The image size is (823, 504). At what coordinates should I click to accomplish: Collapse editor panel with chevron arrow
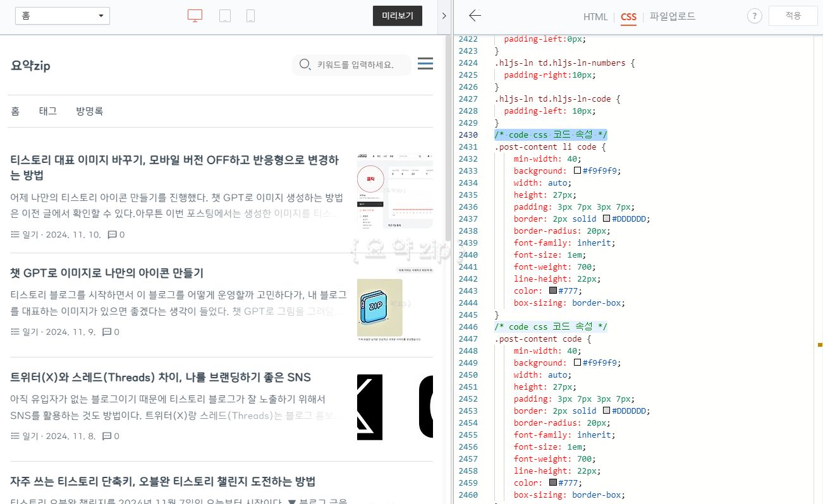[x=444, y=16]
